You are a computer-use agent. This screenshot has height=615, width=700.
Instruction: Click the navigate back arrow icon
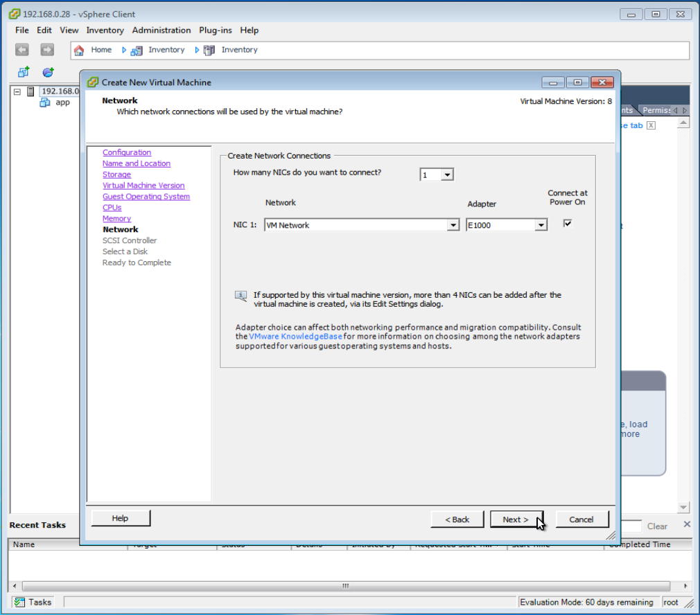(x=22, y=49)
